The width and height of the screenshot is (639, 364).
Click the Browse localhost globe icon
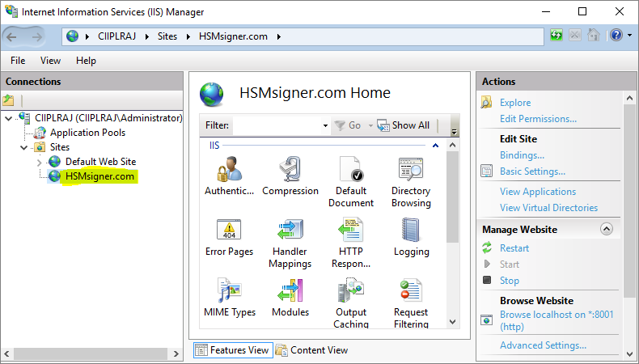coord(487,320)
